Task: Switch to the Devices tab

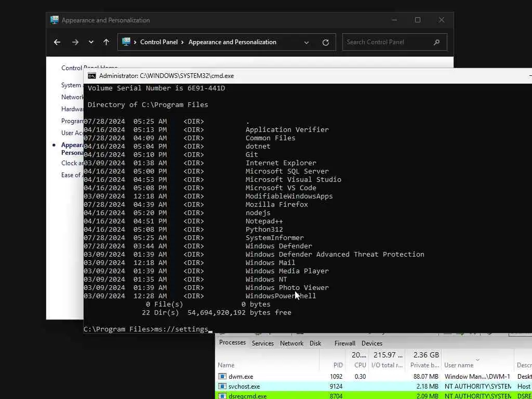Action: click(372, 343)
